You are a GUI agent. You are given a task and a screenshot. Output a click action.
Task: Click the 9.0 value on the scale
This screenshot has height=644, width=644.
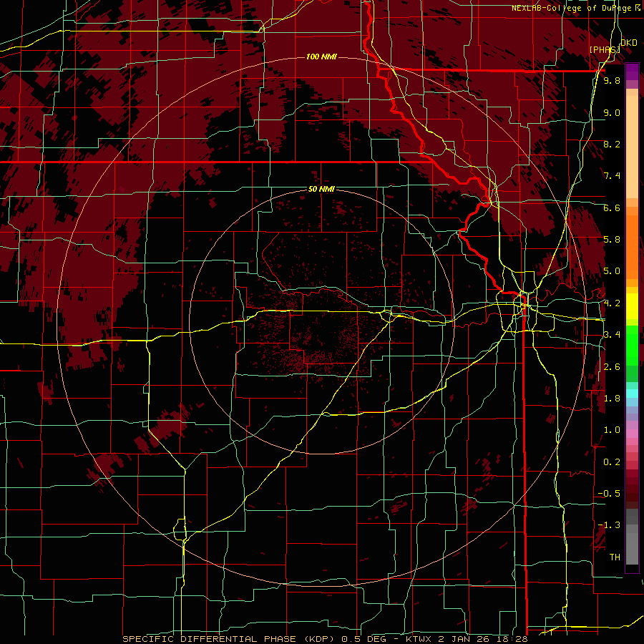(612, 112)
